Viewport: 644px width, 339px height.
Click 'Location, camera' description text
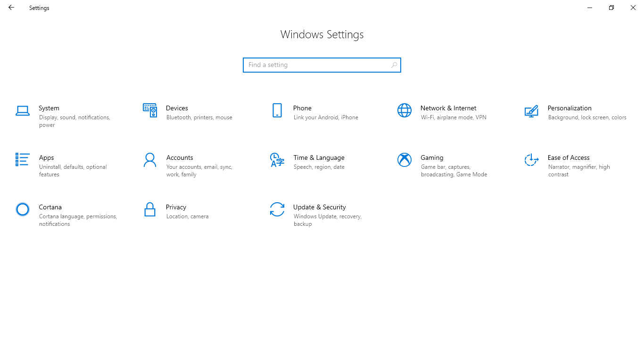point(187,216)
